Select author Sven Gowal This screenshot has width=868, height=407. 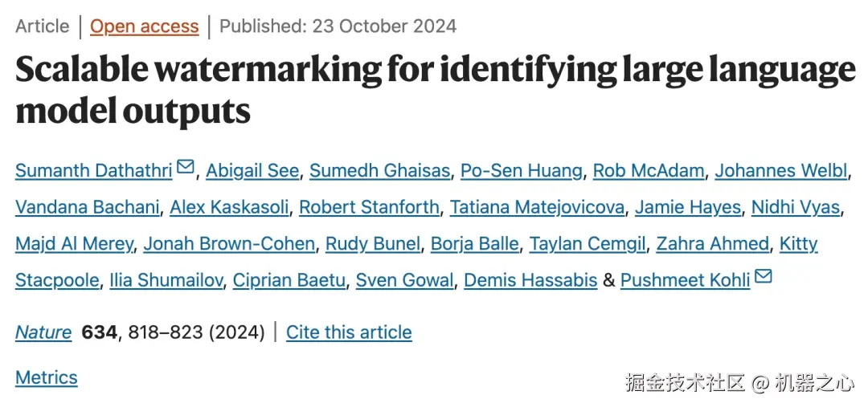(405, 280)
